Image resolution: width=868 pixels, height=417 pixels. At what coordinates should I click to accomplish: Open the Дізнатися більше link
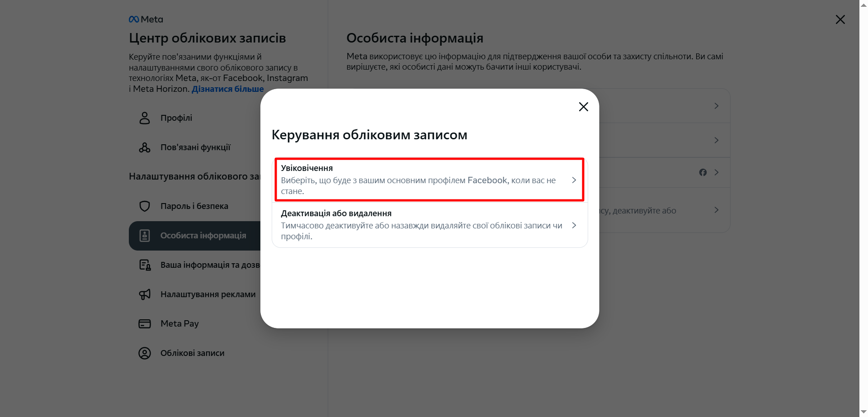[227, 89]
